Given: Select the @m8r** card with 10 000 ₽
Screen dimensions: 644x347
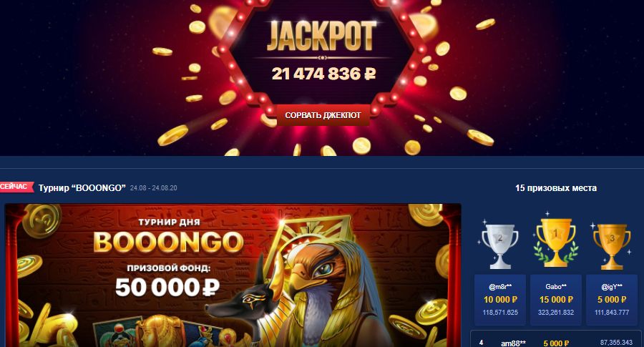Looking at the screenshot, I should pyautogui.click(x=500, y=300).
